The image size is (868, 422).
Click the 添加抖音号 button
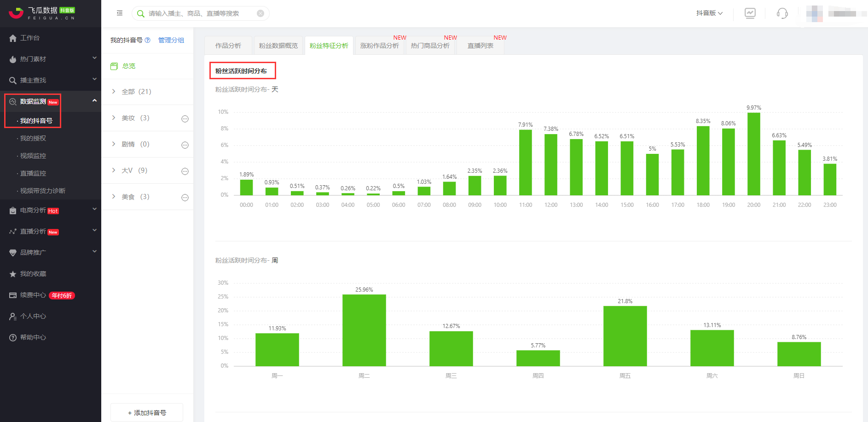click(147, 412)
